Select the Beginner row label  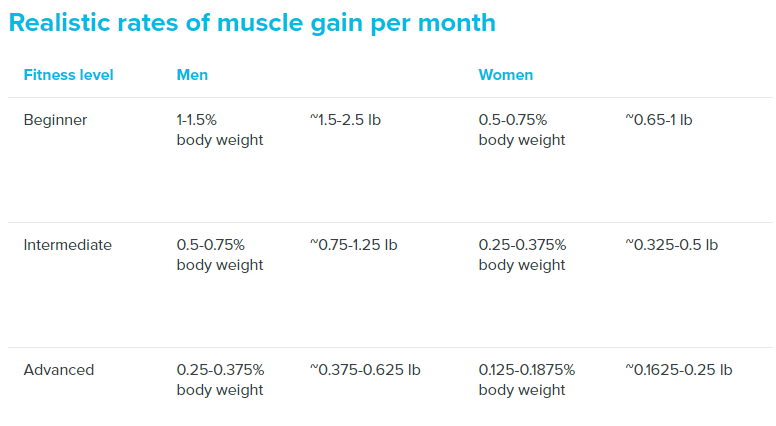(x=55, y=120)
